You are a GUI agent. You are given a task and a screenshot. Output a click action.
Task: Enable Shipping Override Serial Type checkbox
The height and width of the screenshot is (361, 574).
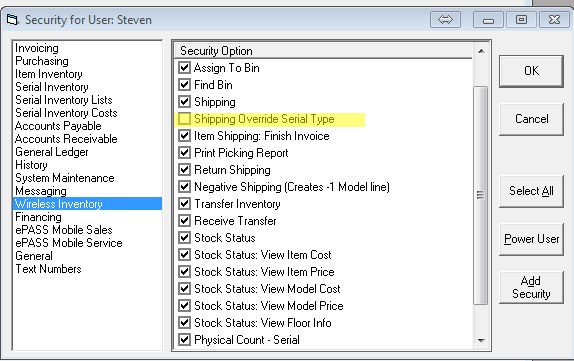(184, 119)
